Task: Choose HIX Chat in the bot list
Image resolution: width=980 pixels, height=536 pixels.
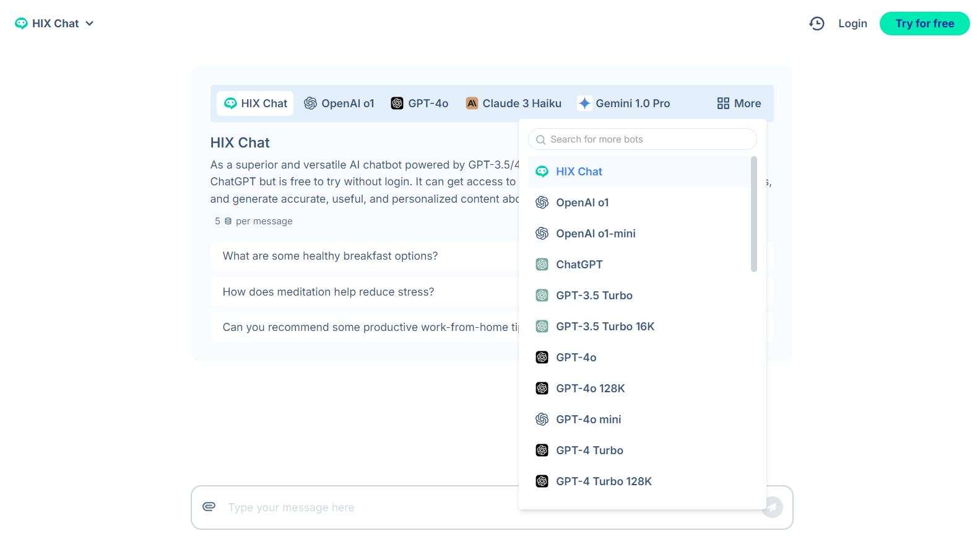Action: [x=639, y=172]
